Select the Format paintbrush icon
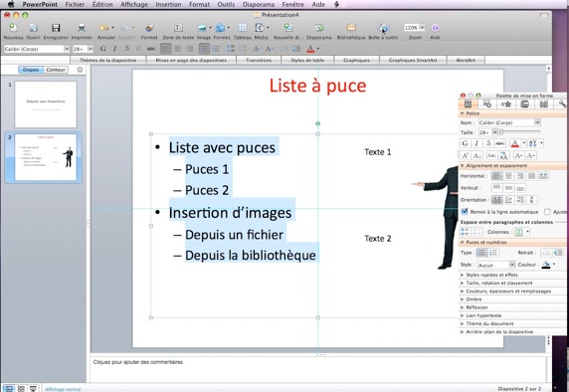 (149, 28)
